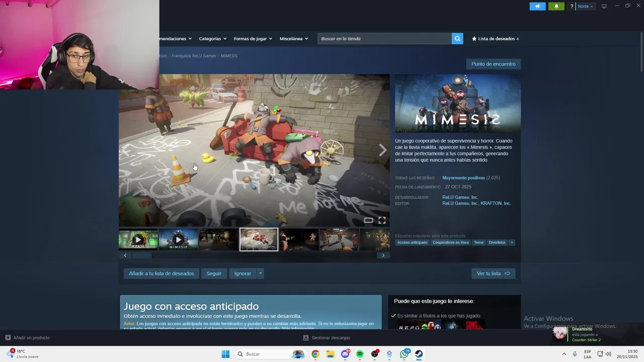This screenshot has height=362, width=644.
Task: Open the MIMESIS capsule header image
Action: pos(458,104)
